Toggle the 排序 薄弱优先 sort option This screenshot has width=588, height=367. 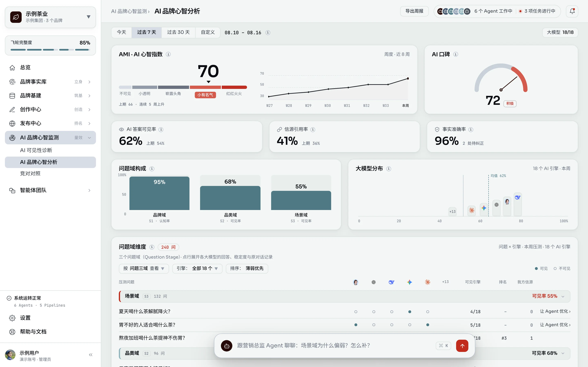(x=247, y=269)
